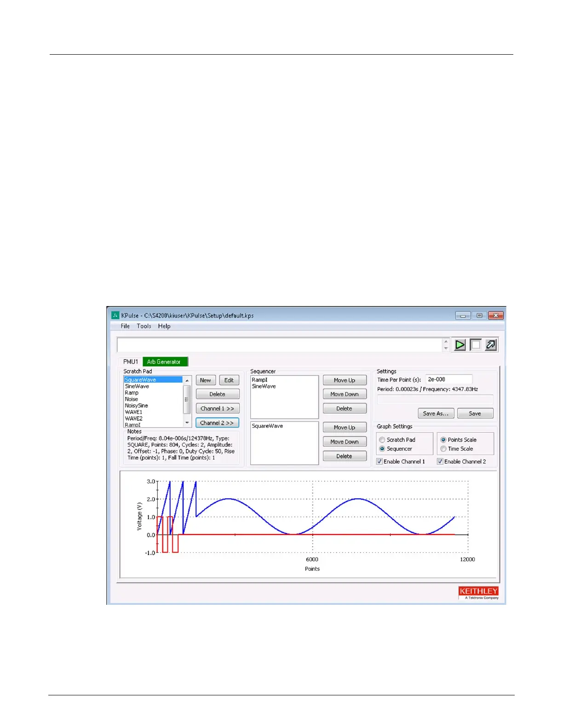Switch to the PMU1 tab
Viewport: 563px width, 728px height.
point(131,362)
